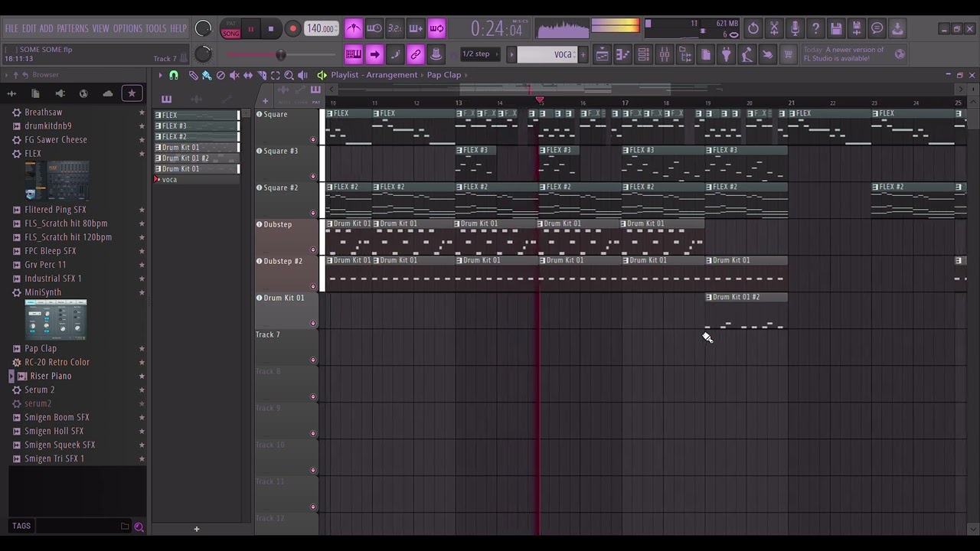Click the tempo field showing 140.000
Screen dimensions: 980x551
point(322,28)
